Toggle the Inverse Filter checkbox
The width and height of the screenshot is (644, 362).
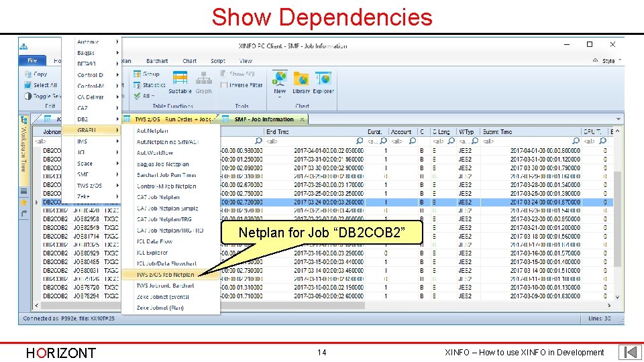(224, 85)
